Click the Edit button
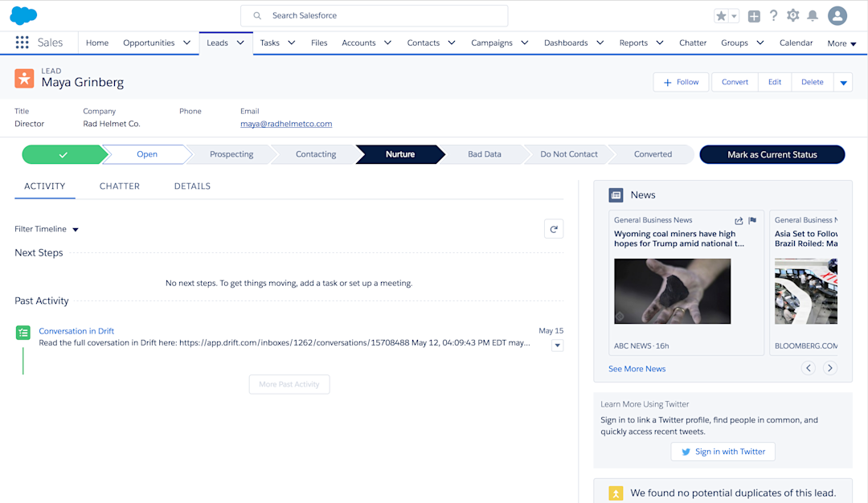 775,82
